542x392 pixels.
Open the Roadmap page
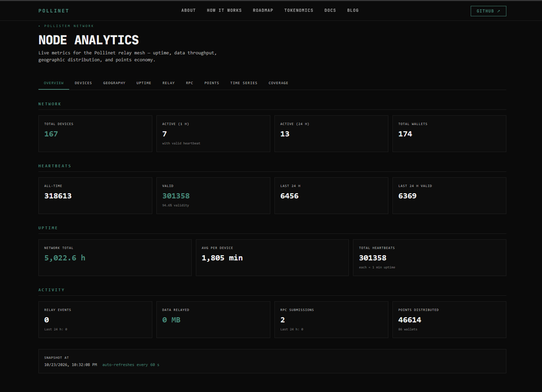263,10
